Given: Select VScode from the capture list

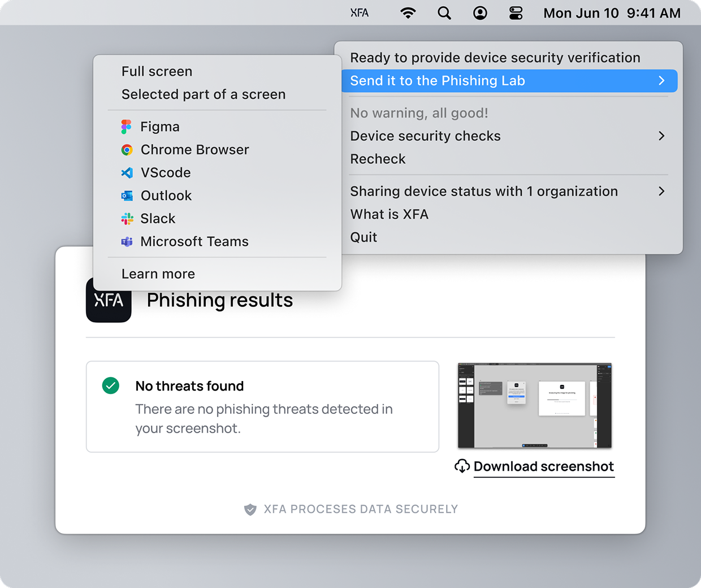Looking at the screenshot, I should (217, 172).
